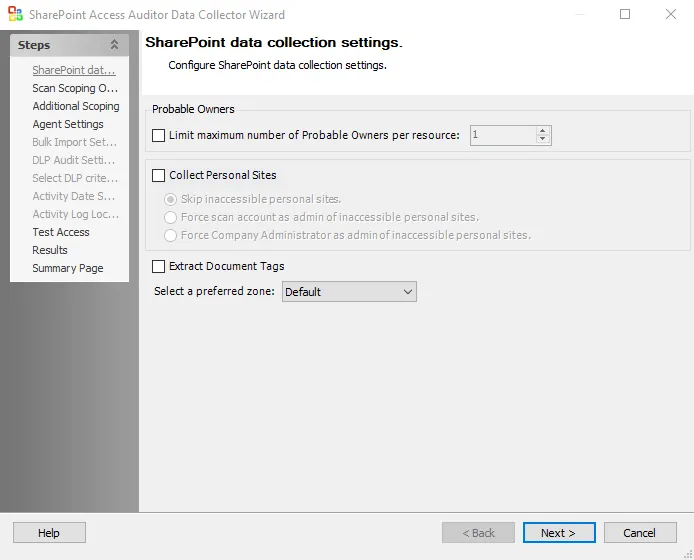Image resolution: width=694 pixels, height=560 pixels.
Task: Click the resize grip at window corner
Action: 688,554
